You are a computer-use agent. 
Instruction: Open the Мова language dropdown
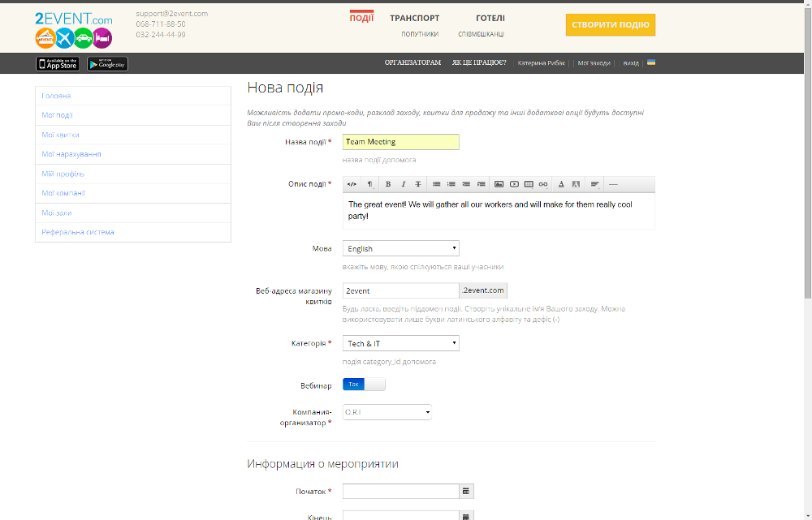click(400, 249)
